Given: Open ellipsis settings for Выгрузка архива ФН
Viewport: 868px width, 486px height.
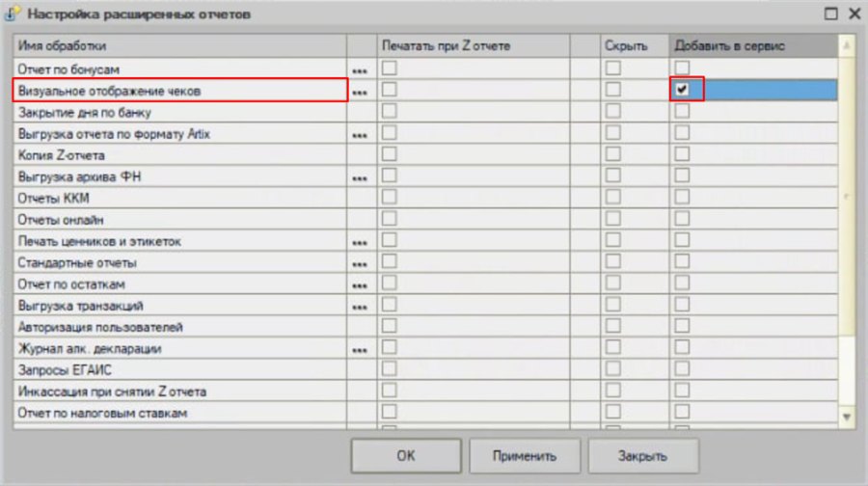Looking at the screenshot, I should click(360, 178).
